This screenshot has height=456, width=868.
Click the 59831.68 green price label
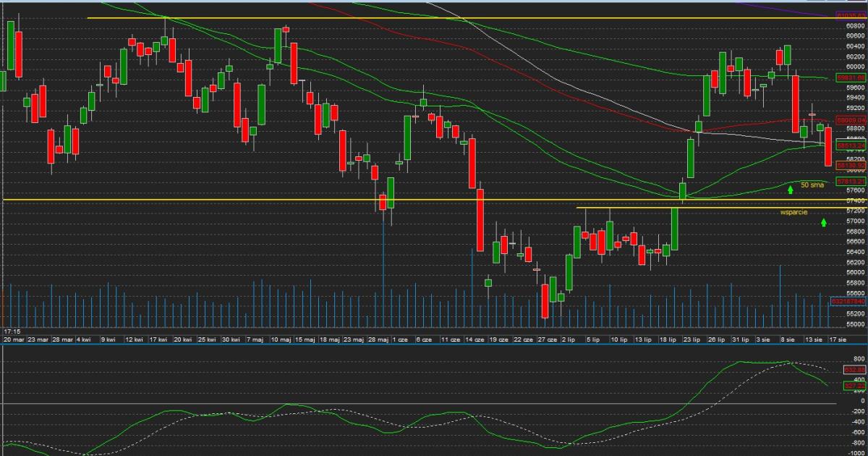tap(851, 77)
